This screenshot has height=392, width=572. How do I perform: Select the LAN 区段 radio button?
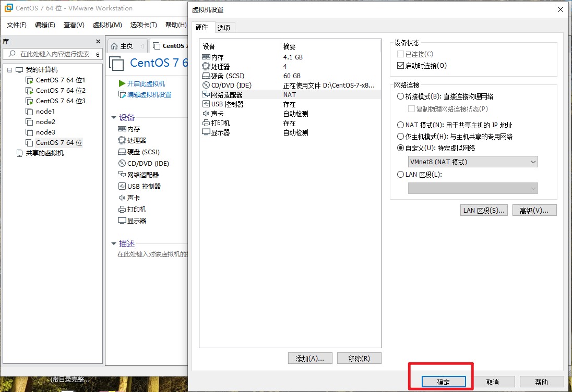pos(400,174)
